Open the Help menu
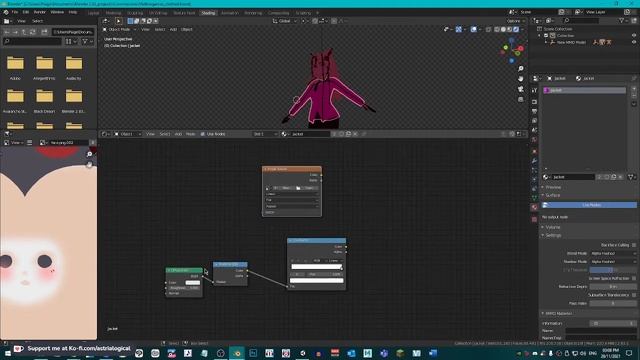This screenshot has height=360, width=640. [73, 12]
